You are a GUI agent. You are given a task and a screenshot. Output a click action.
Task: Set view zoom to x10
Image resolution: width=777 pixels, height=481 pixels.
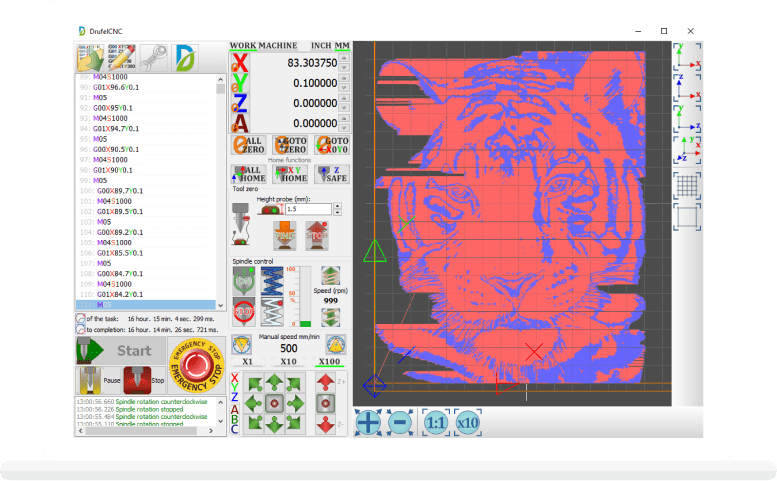468,423
